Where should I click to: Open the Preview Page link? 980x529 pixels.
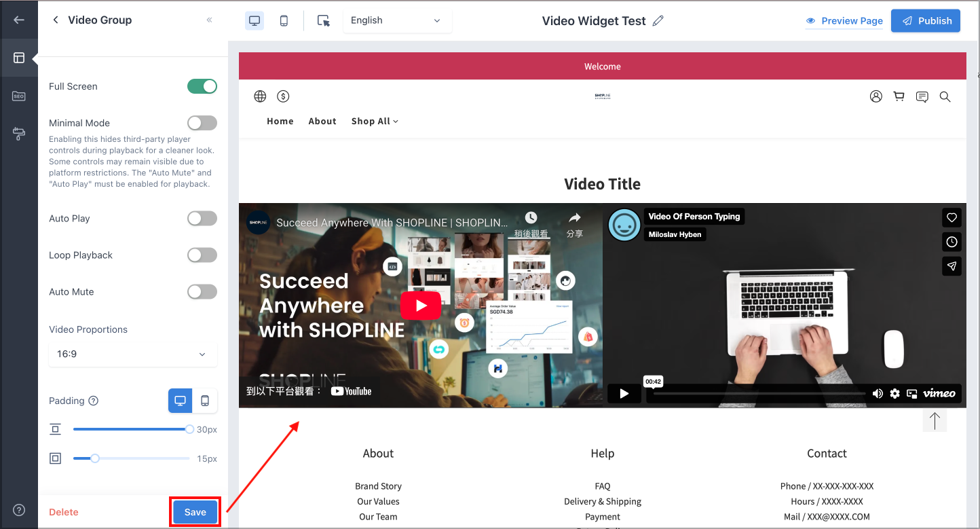844,21
